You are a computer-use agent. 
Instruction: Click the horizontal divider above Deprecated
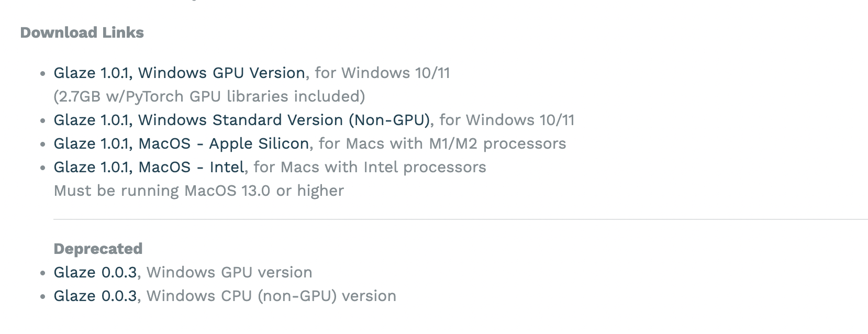[x=461, y=219]
